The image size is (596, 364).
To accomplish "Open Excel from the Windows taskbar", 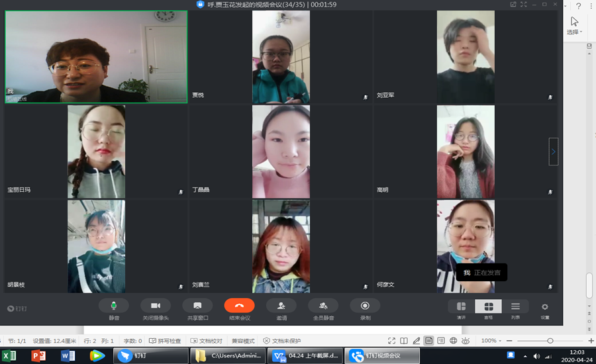I will (9, 356).
